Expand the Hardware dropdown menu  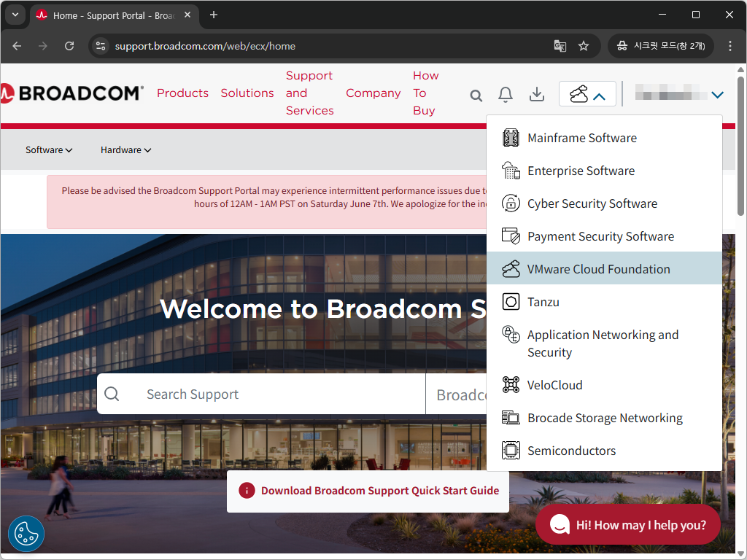[125, 150]
